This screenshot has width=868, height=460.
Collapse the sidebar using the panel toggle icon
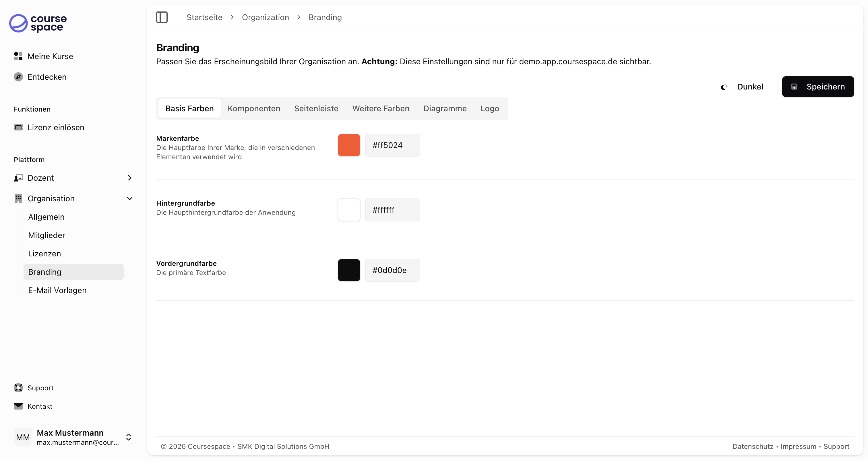[x=162, y=17]
